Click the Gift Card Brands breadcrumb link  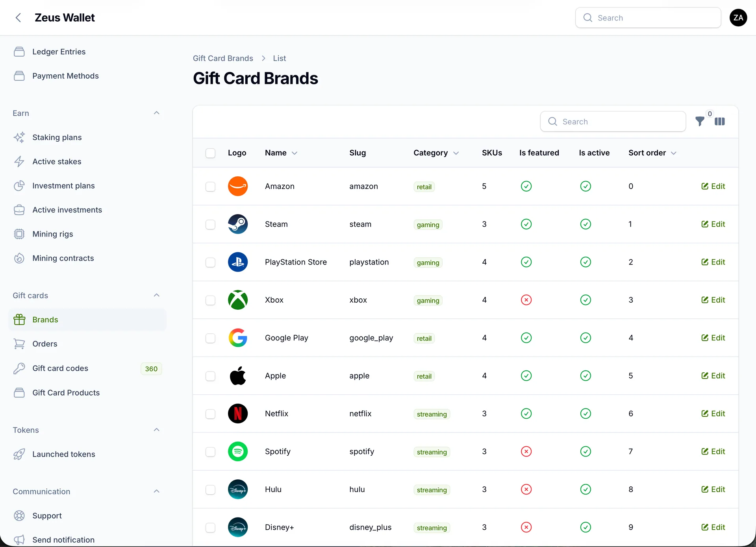[223, 58]
